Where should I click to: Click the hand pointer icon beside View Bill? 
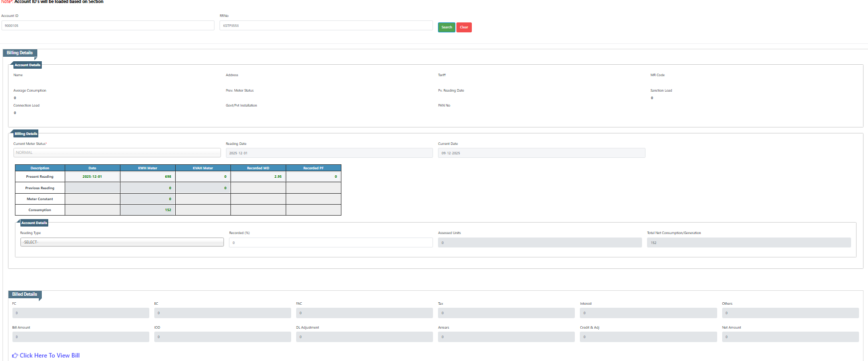point(15,356)
